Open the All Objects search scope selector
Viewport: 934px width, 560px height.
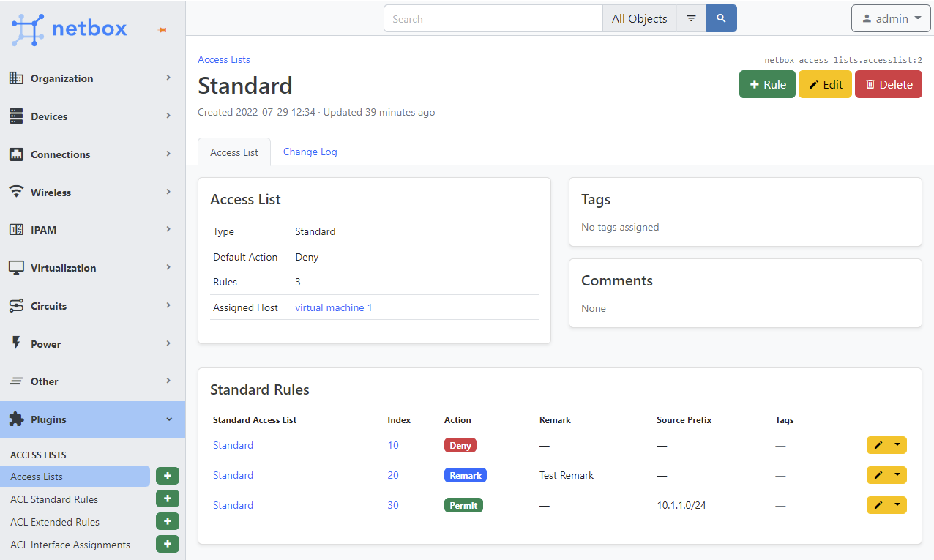pos(639,18)
